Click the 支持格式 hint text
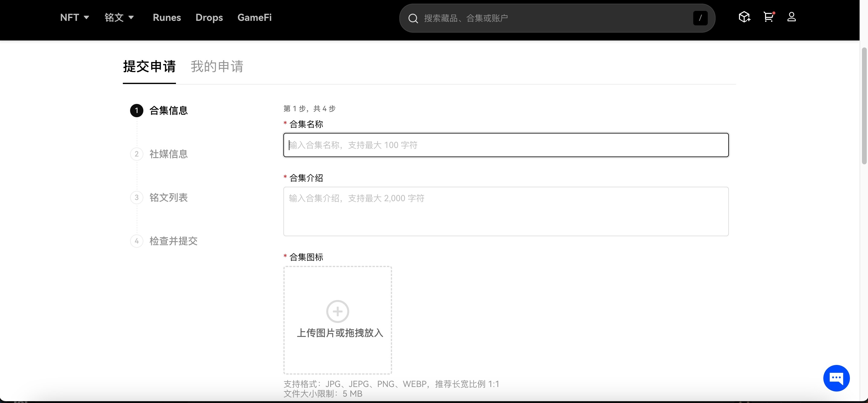The image size is (868, 403). [391, 384]
